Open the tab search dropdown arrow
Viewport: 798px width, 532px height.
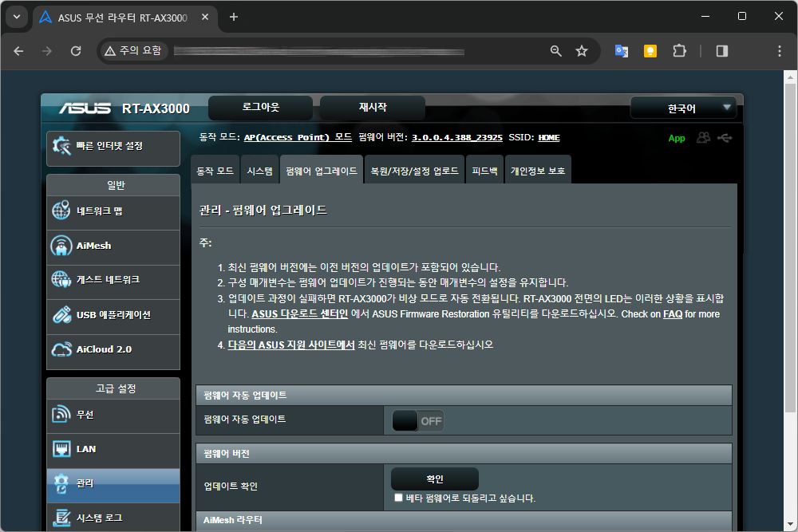[x=17, y=17]
